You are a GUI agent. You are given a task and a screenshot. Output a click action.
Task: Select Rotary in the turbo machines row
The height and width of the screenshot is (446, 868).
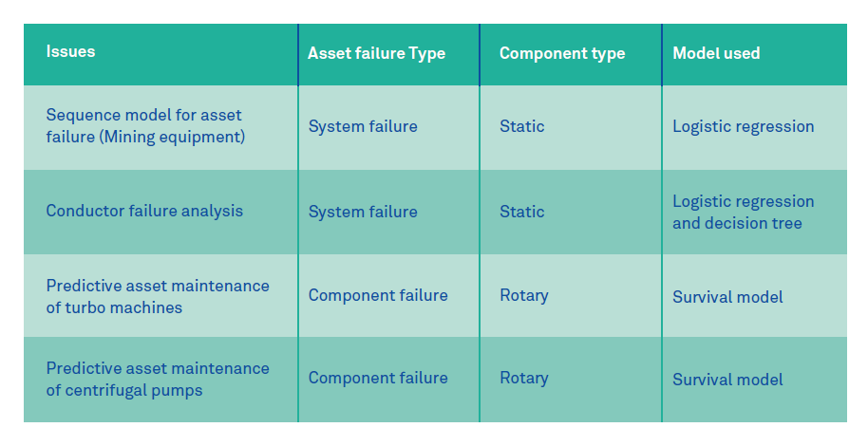(x=524, y=296)
